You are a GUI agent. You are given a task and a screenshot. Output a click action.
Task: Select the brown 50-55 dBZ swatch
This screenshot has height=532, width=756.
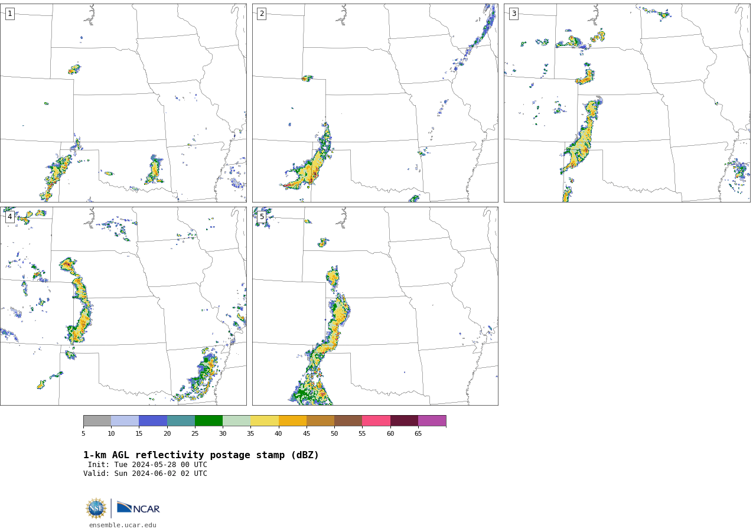tap(348, 421)
